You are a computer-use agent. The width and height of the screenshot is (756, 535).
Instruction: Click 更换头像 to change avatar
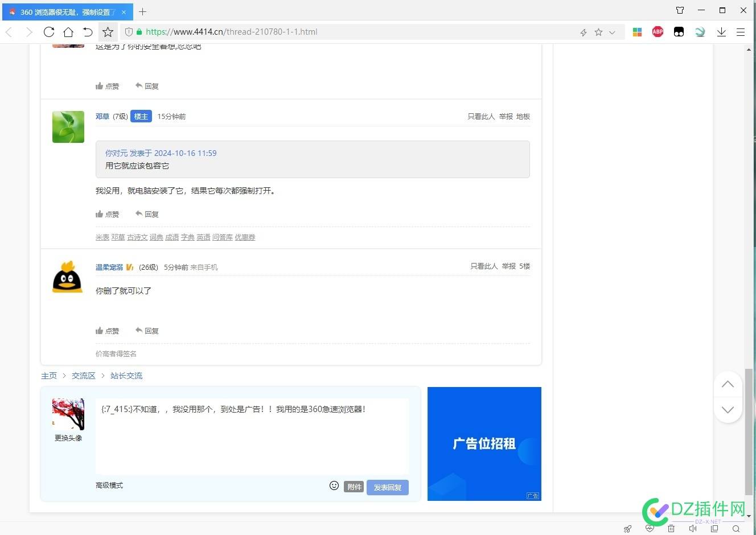coord(68,438)
